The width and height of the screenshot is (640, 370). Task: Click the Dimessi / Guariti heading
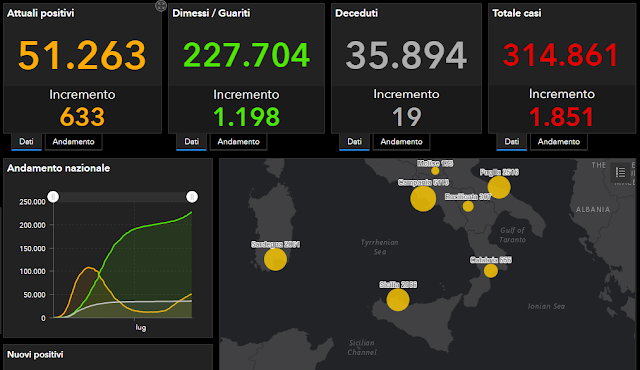[211, 13]
